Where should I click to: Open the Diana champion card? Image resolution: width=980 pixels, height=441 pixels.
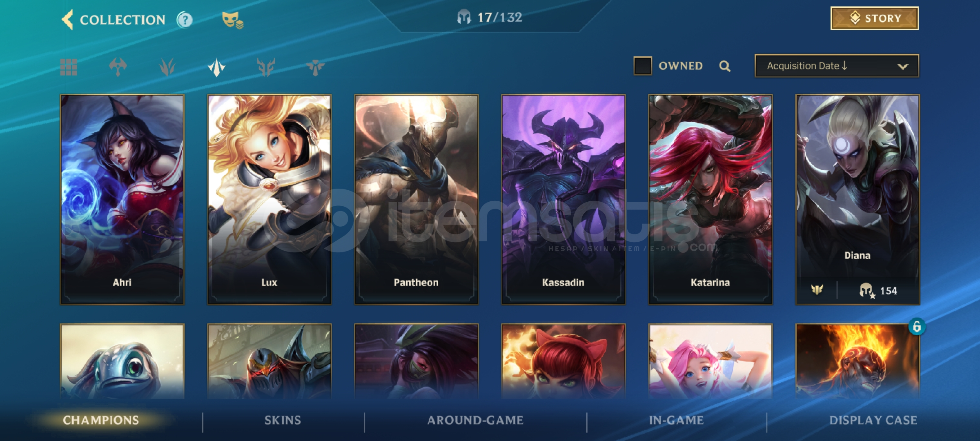point(857,200)
